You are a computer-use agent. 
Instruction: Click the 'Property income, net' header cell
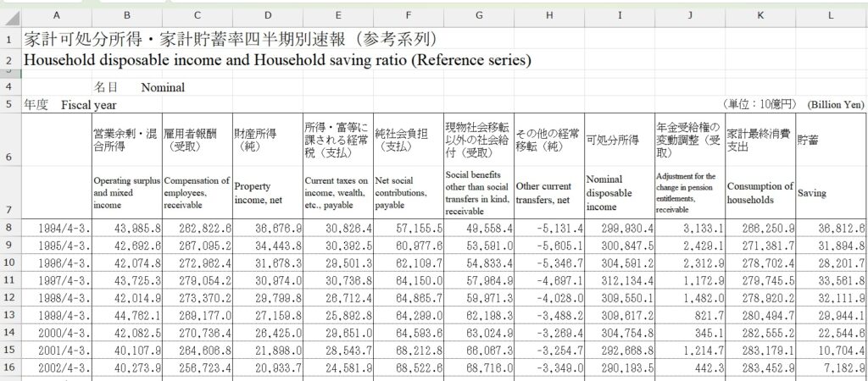click(x=267, y=192)
